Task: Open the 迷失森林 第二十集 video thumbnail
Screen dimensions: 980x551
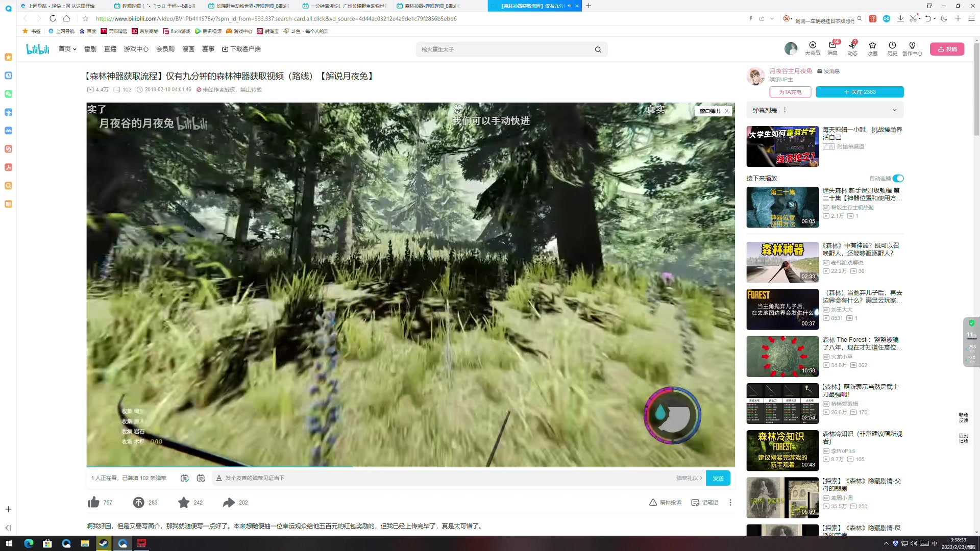Action: click(782, 207)
